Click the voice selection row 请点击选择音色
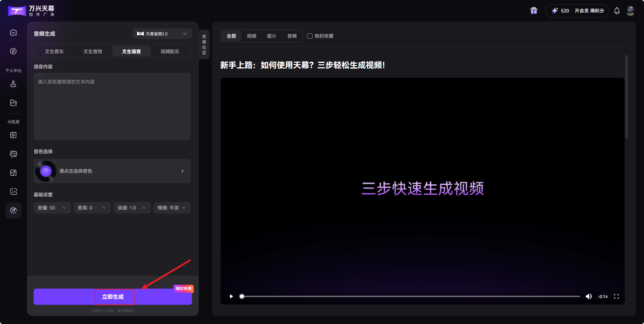Screen dimensions: 644x324 pos(112,171)
